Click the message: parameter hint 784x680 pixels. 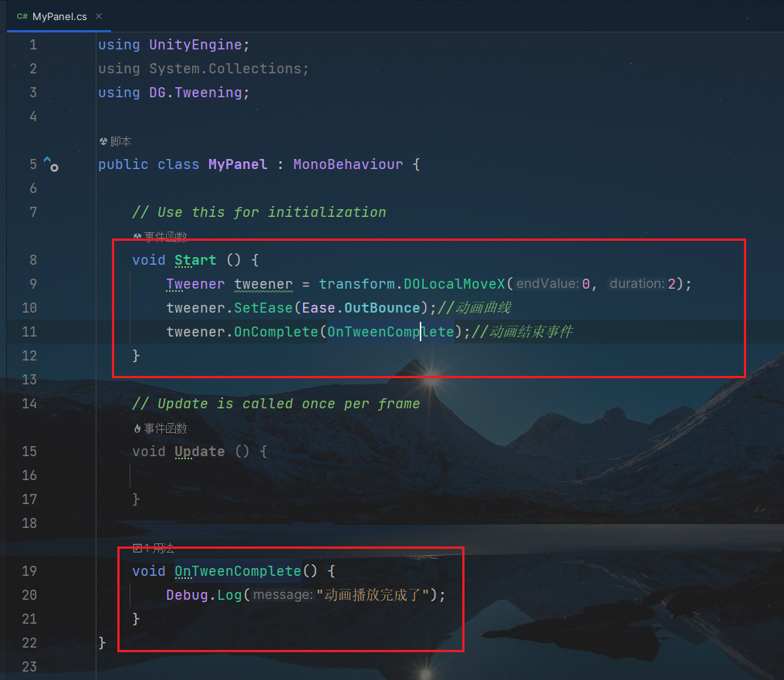(283, 595)
